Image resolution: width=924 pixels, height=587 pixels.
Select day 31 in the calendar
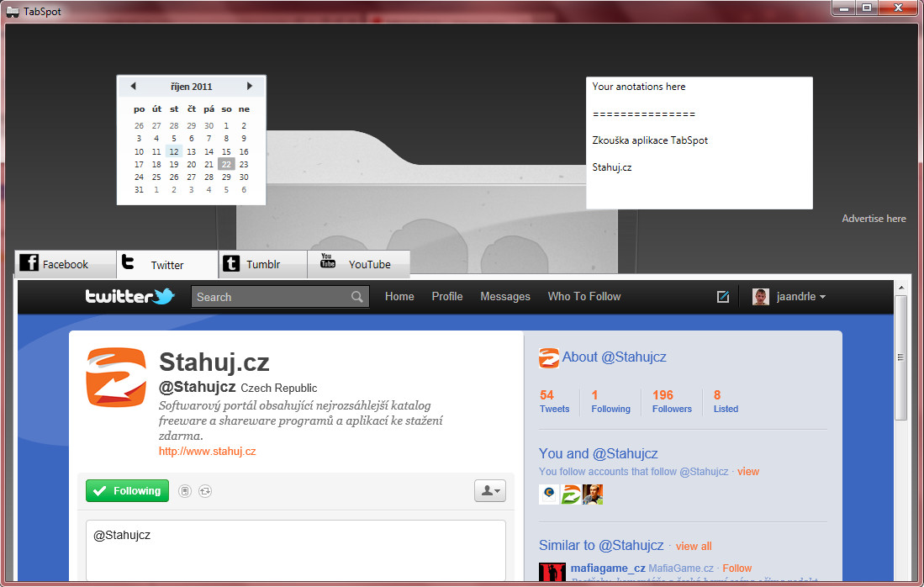(139, 190)
